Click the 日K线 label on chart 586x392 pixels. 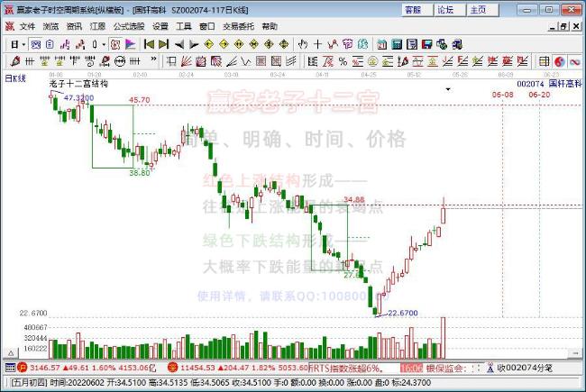pyautogui.click(x=15, y=78)
